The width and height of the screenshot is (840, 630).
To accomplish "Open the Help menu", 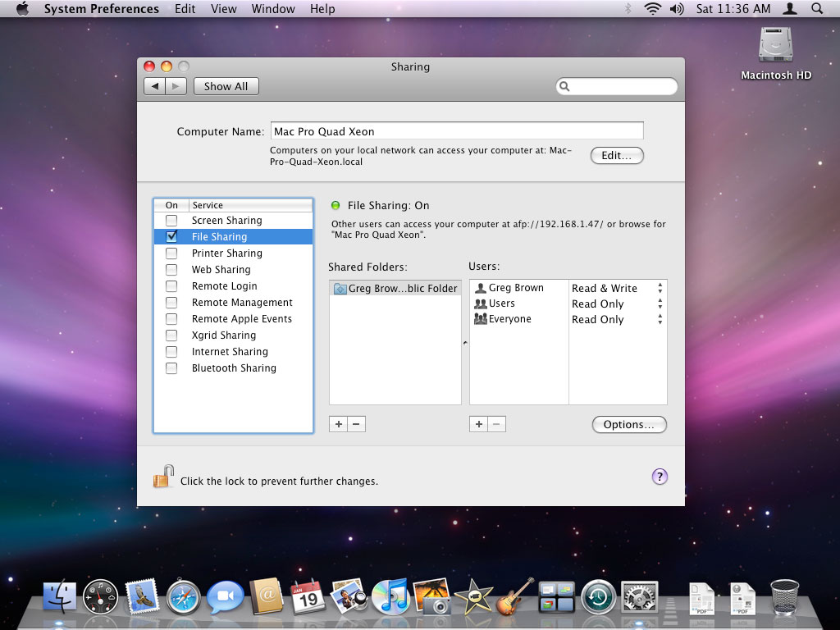I will (x=322, y=8).
